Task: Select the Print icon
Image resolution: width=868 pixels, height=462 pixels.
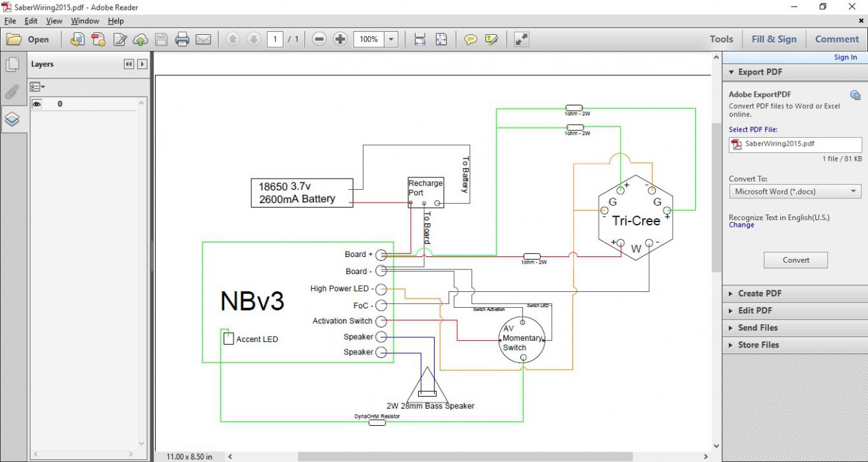Action: coord(183,39)
